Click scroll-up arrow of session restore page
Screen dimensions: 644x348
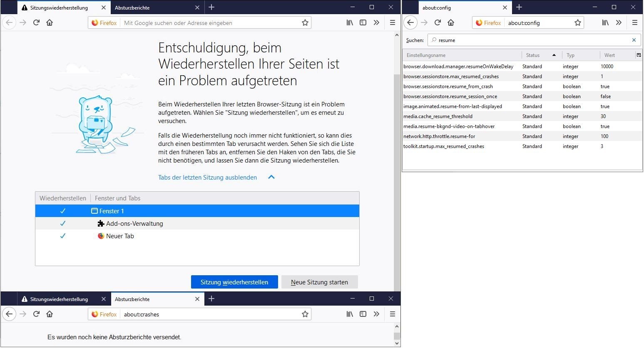[x=397, y=35]
